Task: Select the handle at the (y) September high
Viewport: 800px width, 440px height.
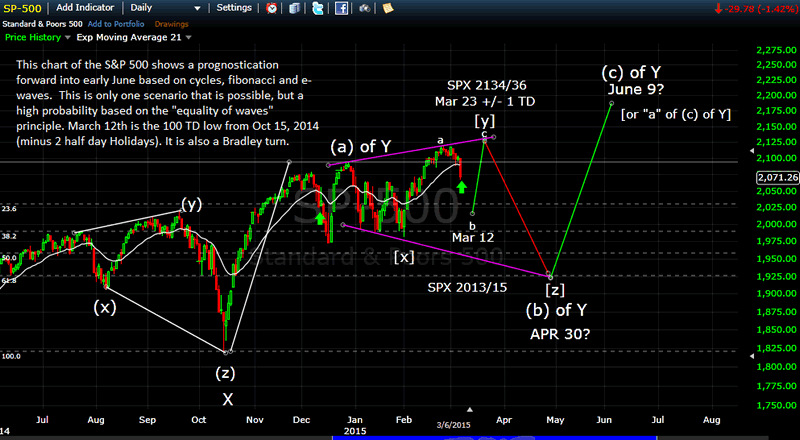Action: pyautogui.click(x=182, y=210)
